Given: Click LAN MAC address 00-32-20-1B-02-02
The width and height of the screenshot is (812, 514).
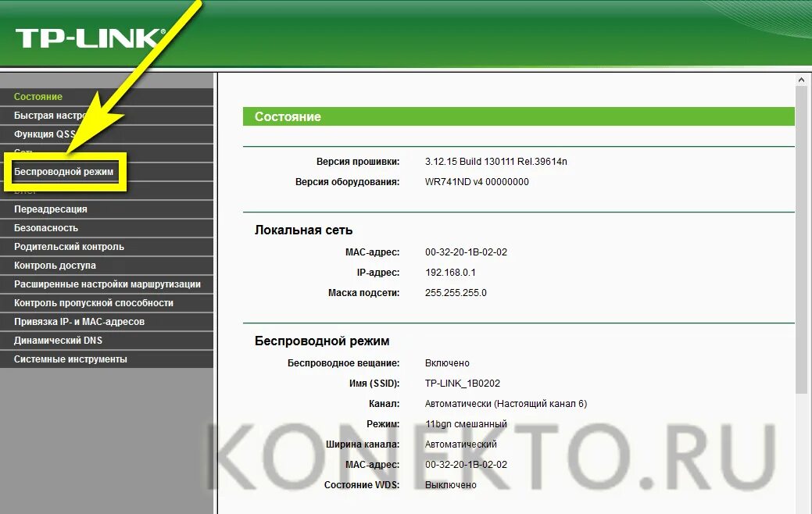Looking at the screenshot, I should click(466, 252).
